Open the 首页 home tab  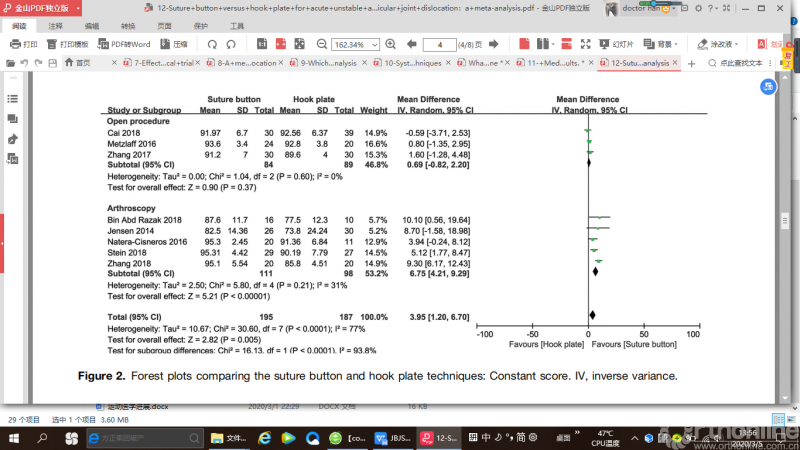tap(83, 63)
